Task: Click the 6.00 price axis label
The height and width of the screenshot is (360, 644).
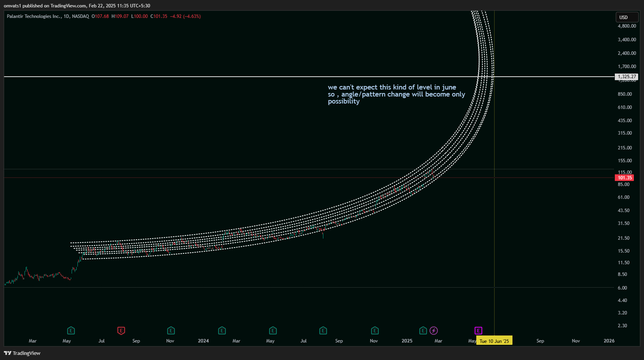Action: coord(623,288)
